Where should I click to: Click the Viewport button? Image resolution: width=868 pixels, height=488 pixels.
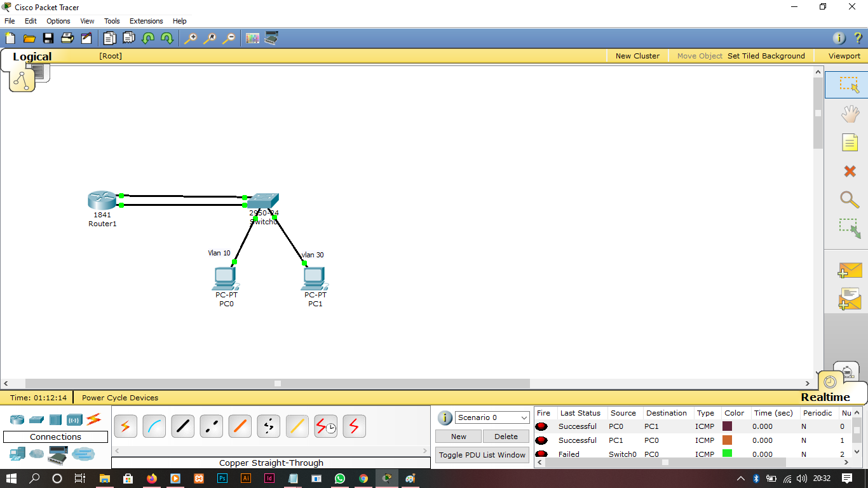844,56
